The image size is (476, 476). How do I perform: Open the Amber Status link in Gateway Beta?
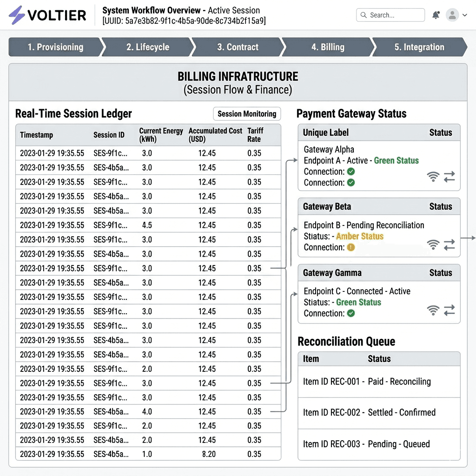(x=359, y=237)
